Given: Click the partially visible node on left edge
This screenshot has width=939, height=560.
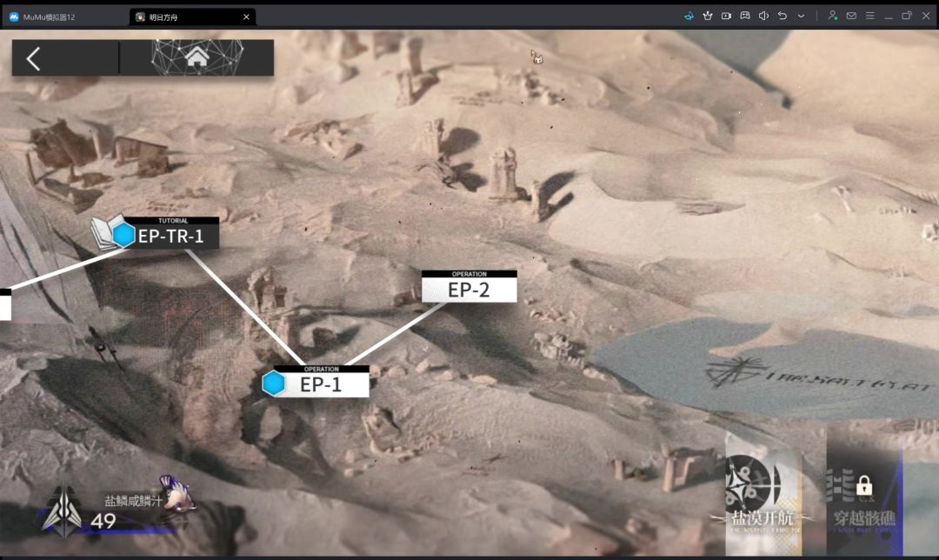Looking at the screenshot, I should (5, 304).
